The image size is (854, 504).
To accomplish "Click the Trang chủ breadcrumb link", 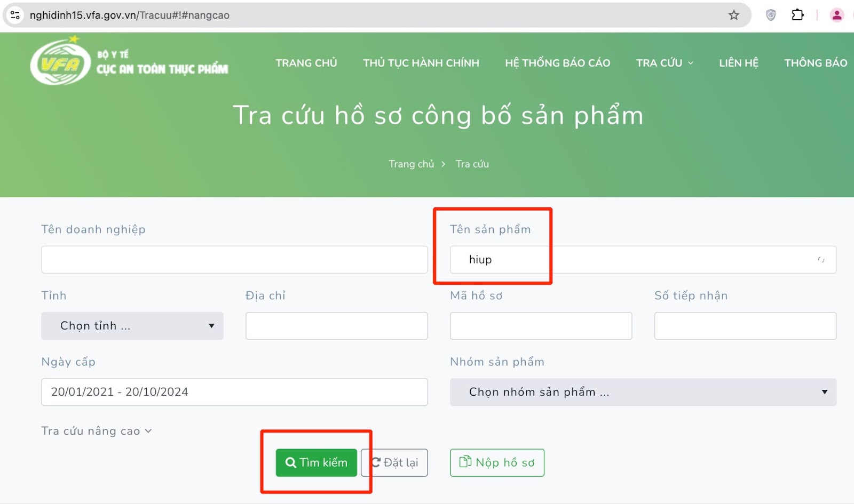I will coord(411,164).
